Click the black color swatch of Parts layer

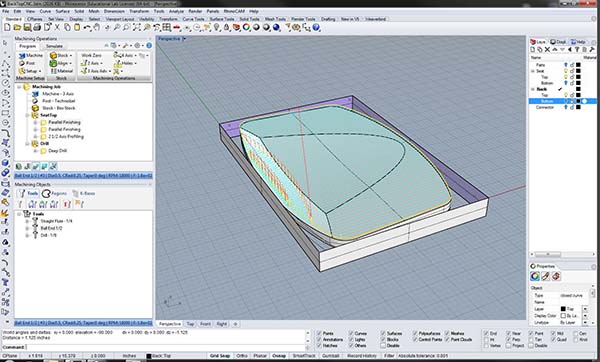click(579, 65)
